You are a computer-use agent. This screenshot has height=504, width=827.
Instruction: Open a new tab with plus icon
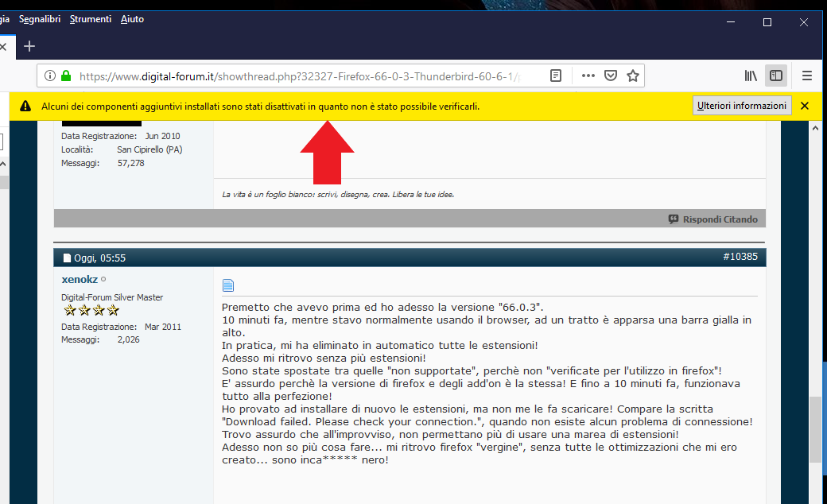point(29,46)
